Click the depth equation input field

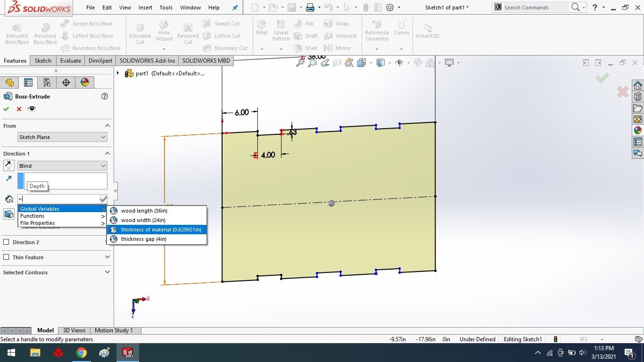click(x=58, y=199)
